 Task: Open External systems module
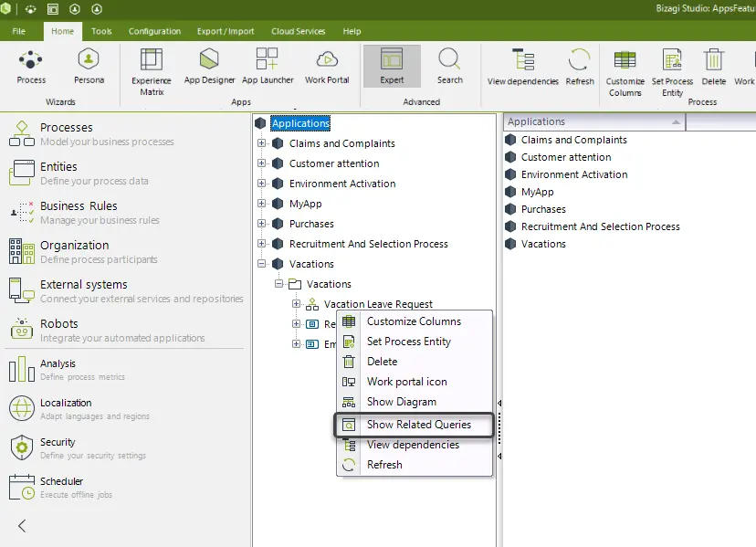[x=126, y=291]
